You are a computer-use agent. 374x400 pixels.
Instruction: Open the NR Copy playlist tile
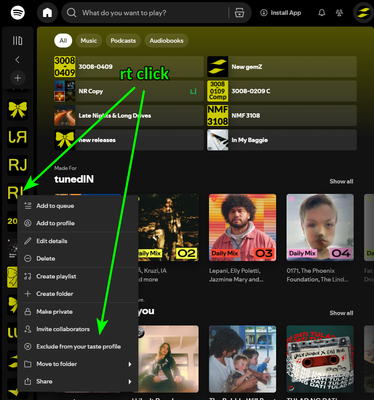[129, 91]
